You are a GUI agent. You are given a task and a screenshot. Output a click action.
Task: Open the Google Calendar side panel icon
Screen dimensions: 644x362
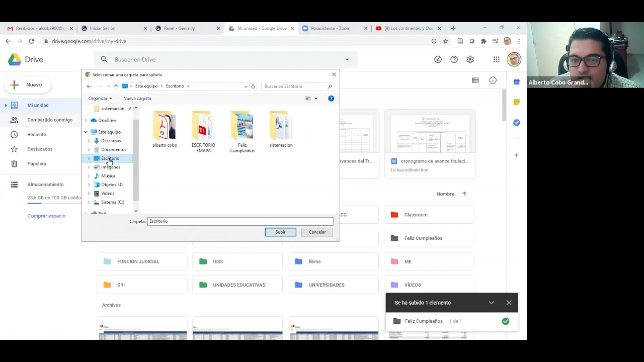(x=517, y=81)
